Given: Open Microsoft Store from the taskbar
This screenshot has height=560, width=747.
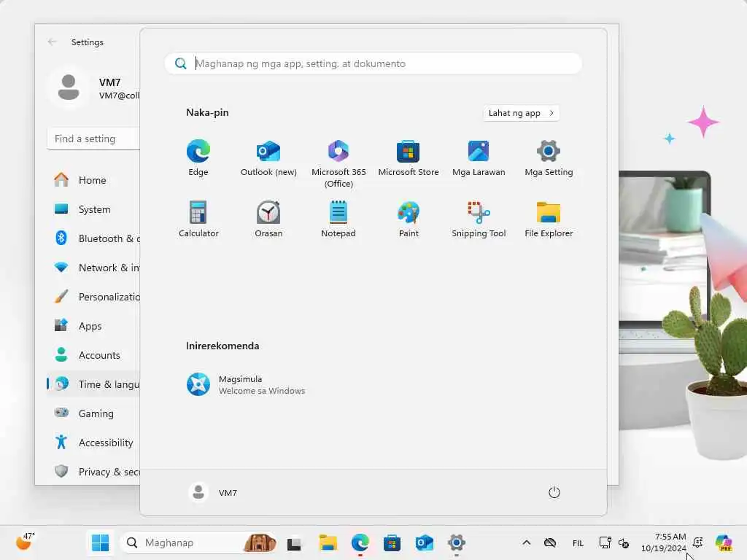Looking at the screenshot, I should (x=392, y=542).
